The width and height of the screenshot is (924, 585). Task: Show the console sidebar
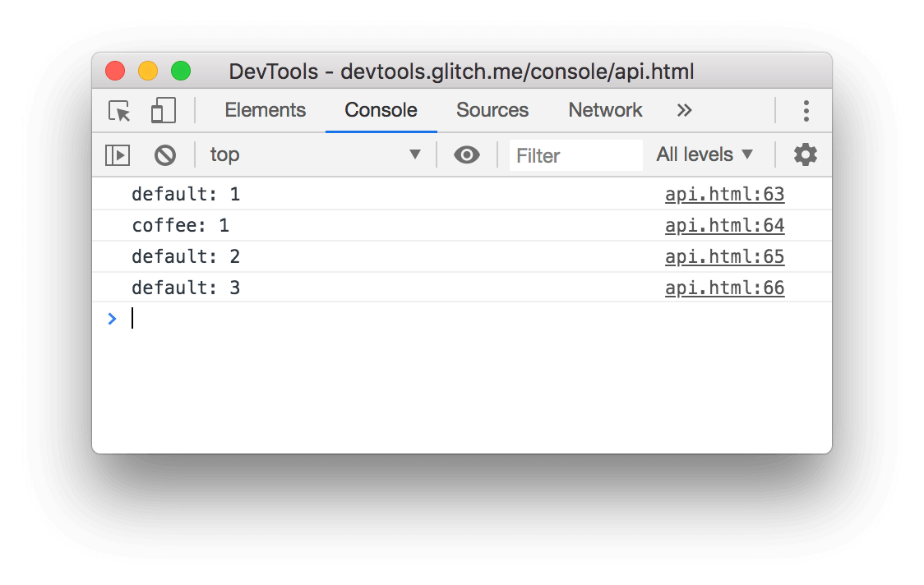[118, 155]
